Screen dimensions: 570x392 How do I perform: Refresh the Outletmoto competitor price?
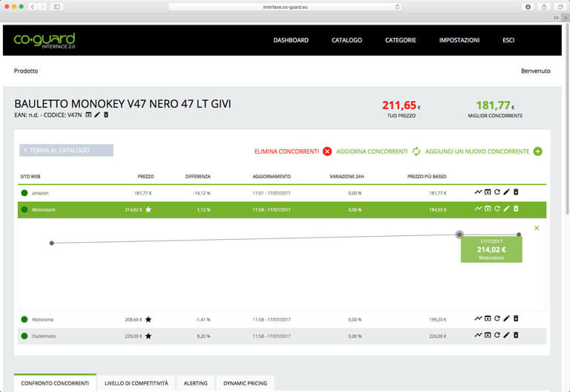(497, 336)
